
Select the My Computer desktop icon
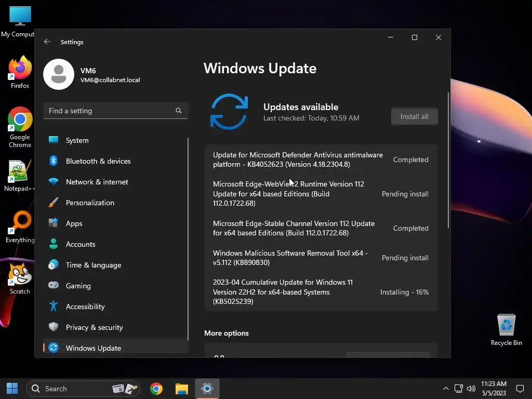18,21
